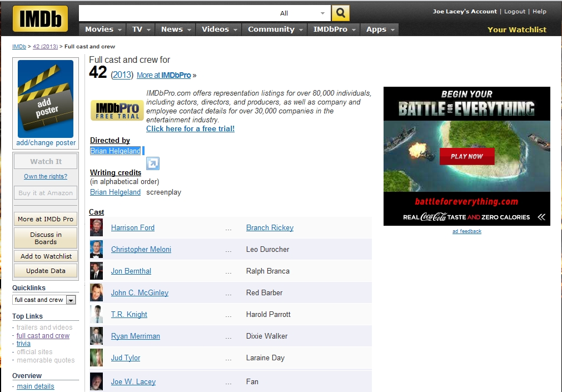The width and height of the screenshot is (562, 392).
Task: Open the Branch Rickey character link
Action: coord(270,228)
